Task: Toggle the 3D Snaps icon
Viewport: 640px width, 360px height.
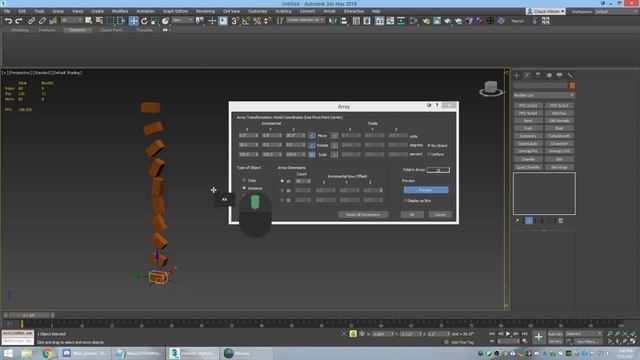Action: (x=235, y=21)
